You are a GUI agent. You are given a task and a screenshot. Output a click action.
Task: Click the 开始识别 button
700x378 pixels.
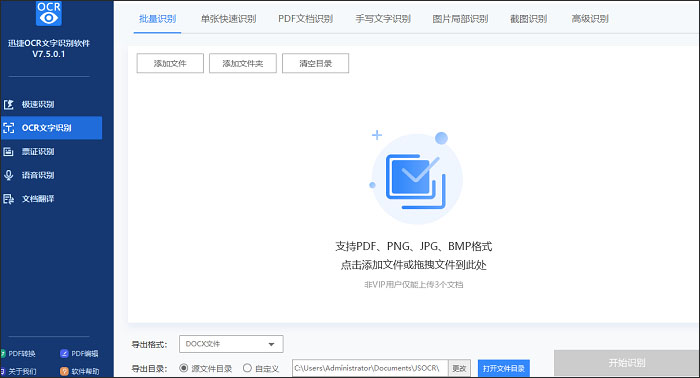click(627, 363)
